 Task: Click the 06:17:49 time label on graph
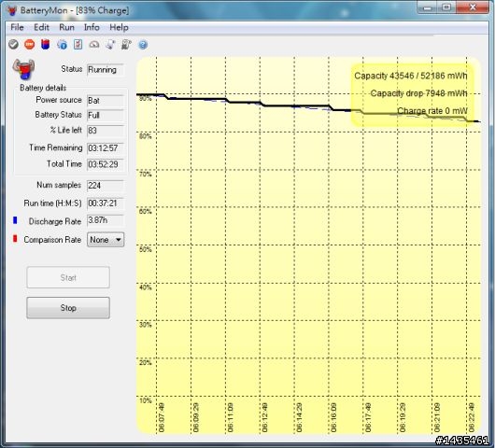(x=368, y=417)
